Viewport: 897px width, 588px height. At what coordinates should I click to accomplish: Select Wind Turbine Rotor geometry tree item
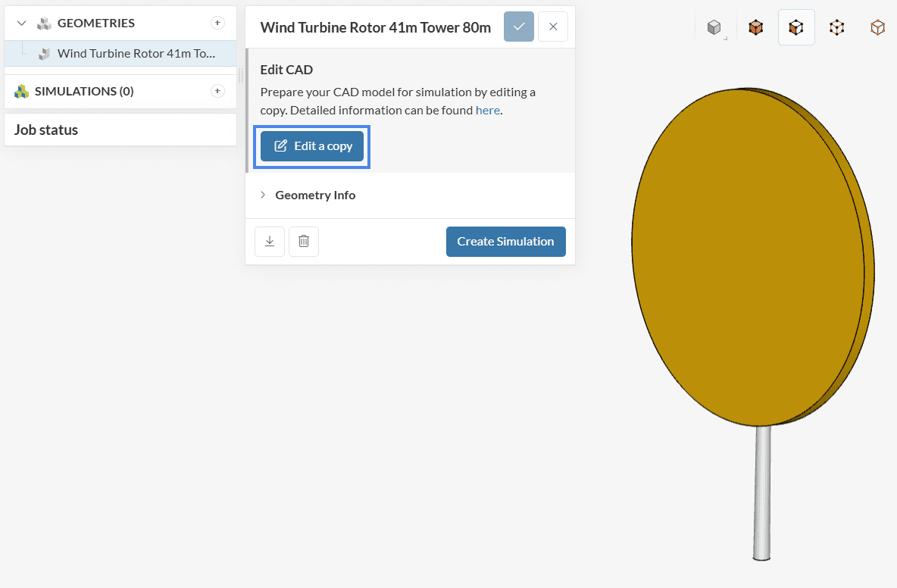point(136,54)
